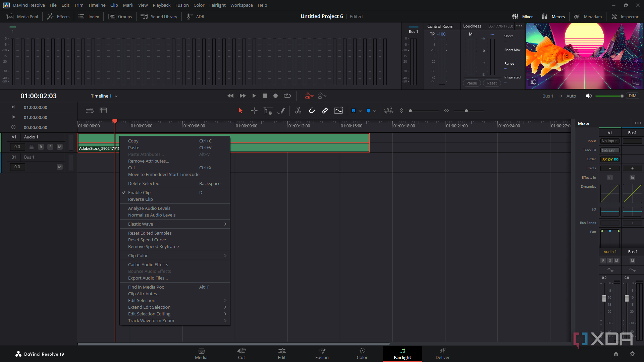The height and width of the screenshot is (362, 644).
Task: Open Timeline 1 dropdown
Action: pos(104,96)
